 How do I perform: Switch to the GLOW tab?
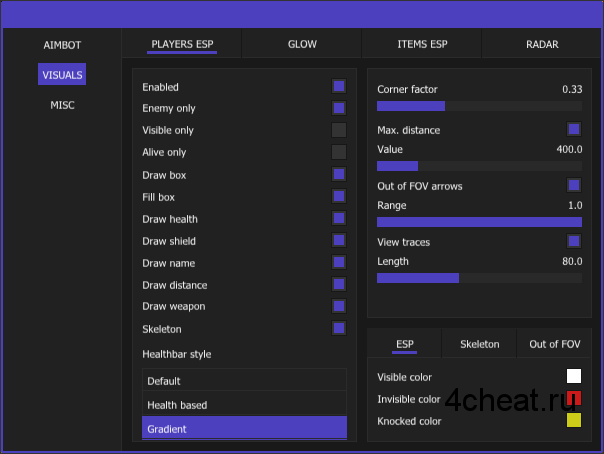[302, 45]
